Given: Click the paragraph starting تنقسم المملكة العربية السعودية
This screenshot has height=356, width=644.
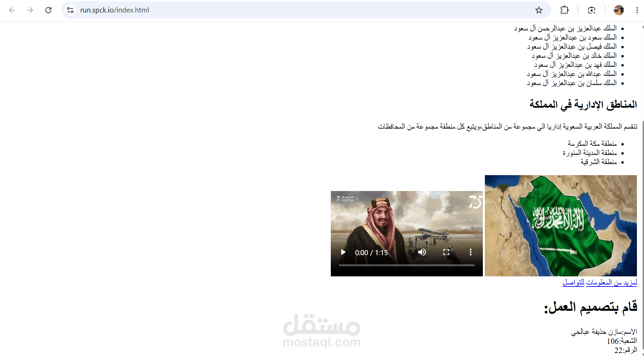Looking at the screenshot, I should tap(507, 127).
